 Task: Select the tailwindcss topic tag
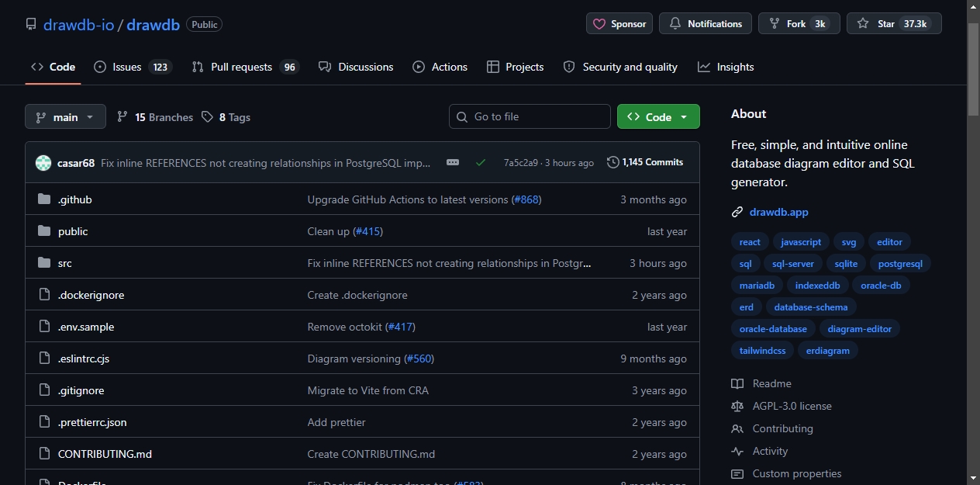click(762, 351)
